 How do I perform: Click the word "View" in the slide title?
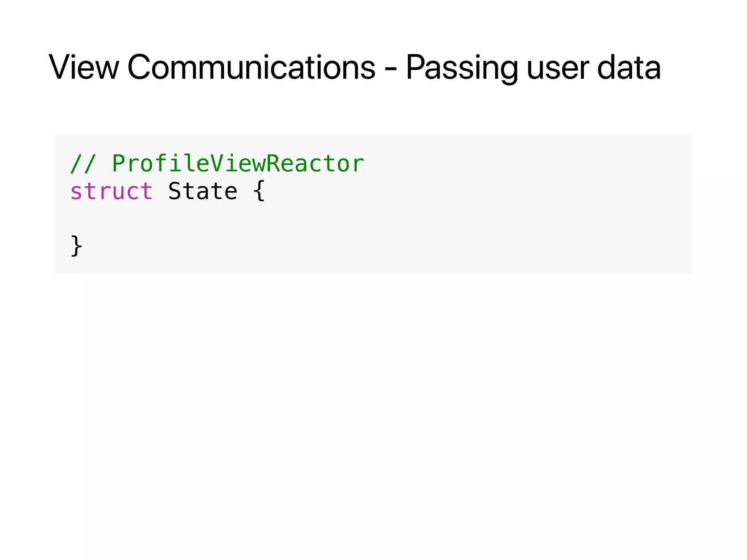[x=84, y=67]
